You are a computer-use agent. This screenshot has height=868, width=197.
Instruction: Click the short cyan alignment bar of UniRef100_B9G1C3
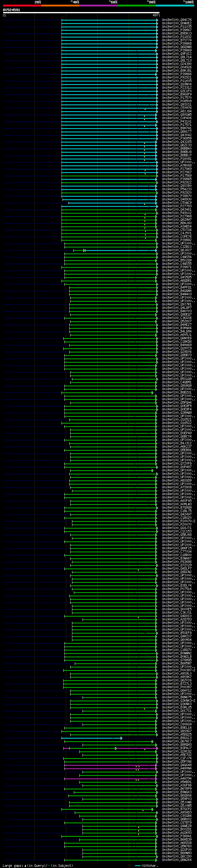[x=92, y=738]
